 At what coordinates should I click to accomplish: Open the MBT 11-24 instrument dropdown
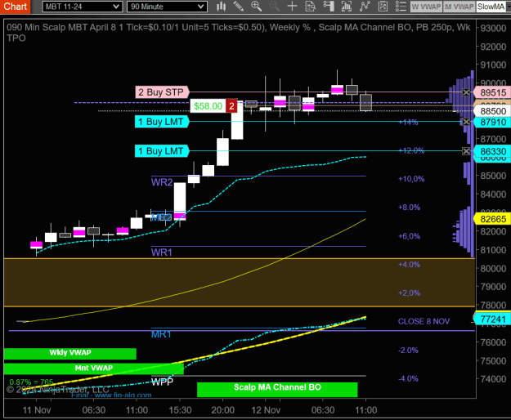pyautogui.click(x=83, y=7)
